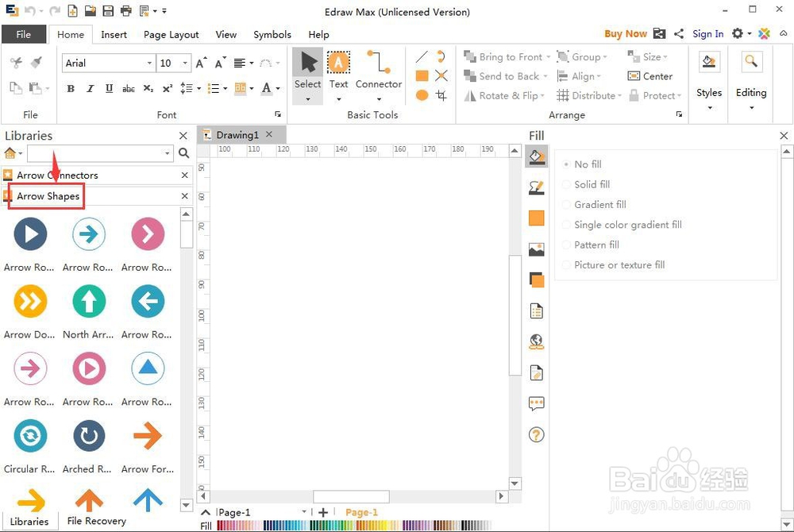This screenshot has height=532, width=794.
Task: Expand the Rotate & Flip dropdown
Action: pyautogui.click(x=542, y=95)
